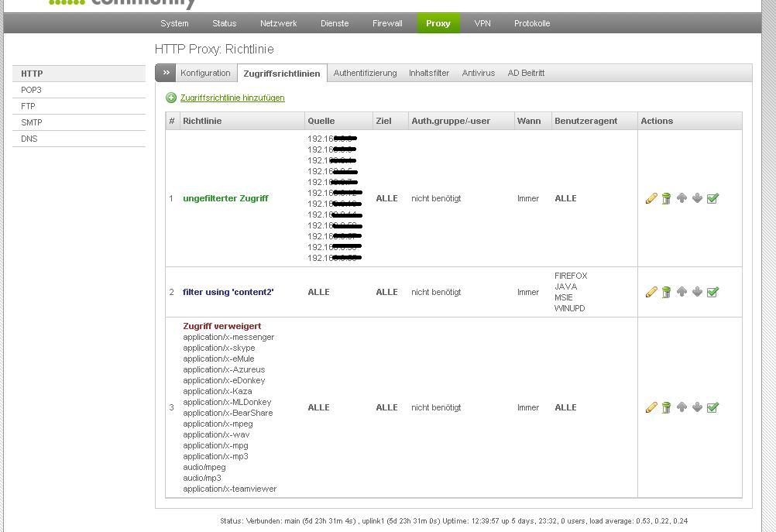
Task: Switch to the Inhaltsfilter tab
Action: click(429, 73)
